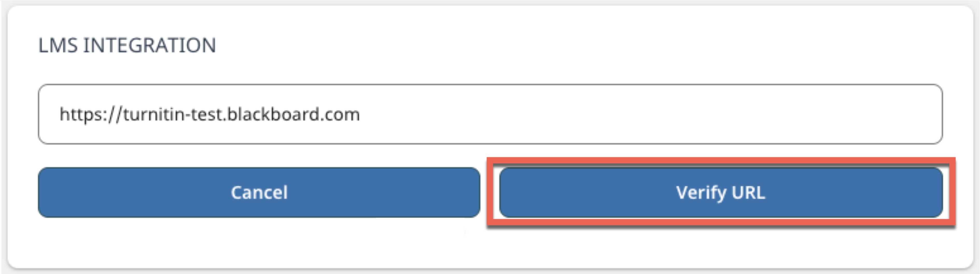Click the Verify URL button
Viewport: 980px width, 274px height.
(720, 192)
